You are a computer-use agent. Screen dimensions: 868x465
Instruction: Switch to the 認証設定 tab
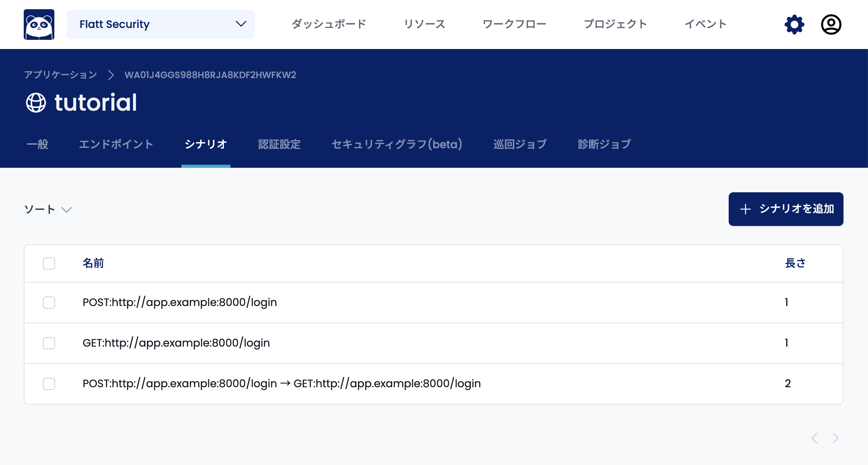pos(279,144)
